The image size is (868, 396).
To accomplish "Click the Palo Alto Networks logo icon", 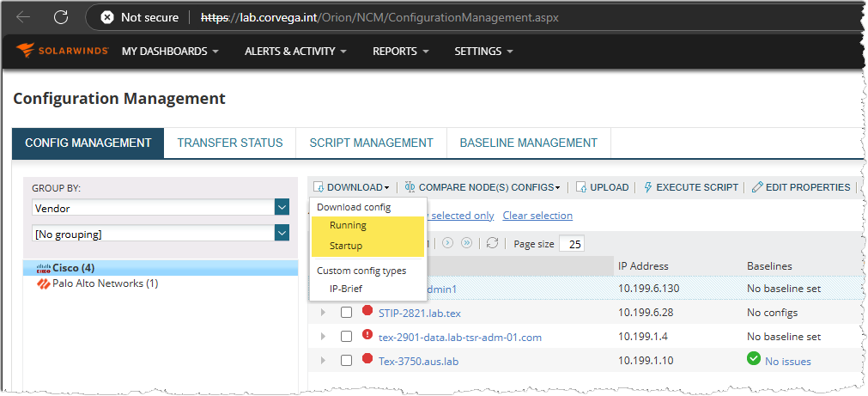I will point(44,284).
